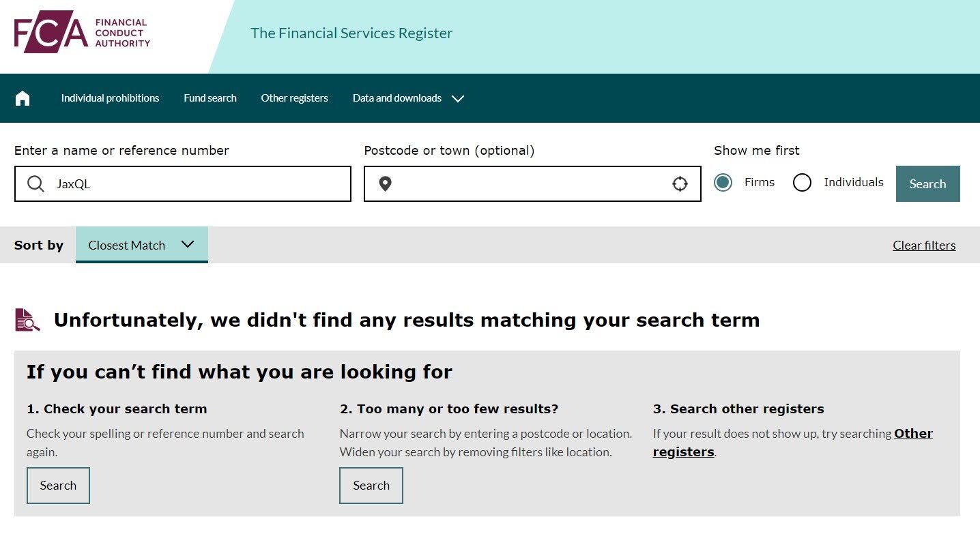Go to Other registers in navigation
Screen dimensions: 980x534
(x=294, y=98)
